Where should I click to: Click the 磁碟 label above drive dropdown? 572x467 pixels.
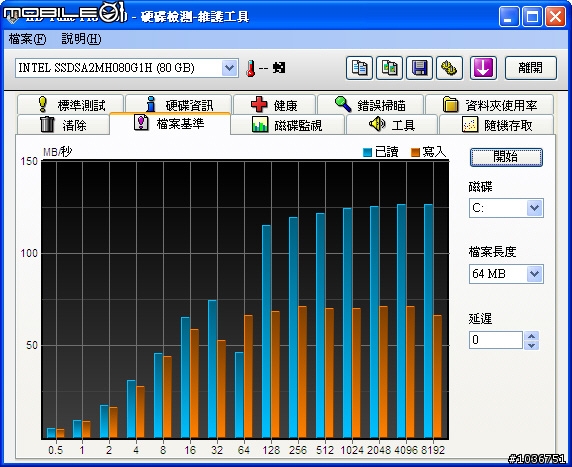tap(480, 187)
